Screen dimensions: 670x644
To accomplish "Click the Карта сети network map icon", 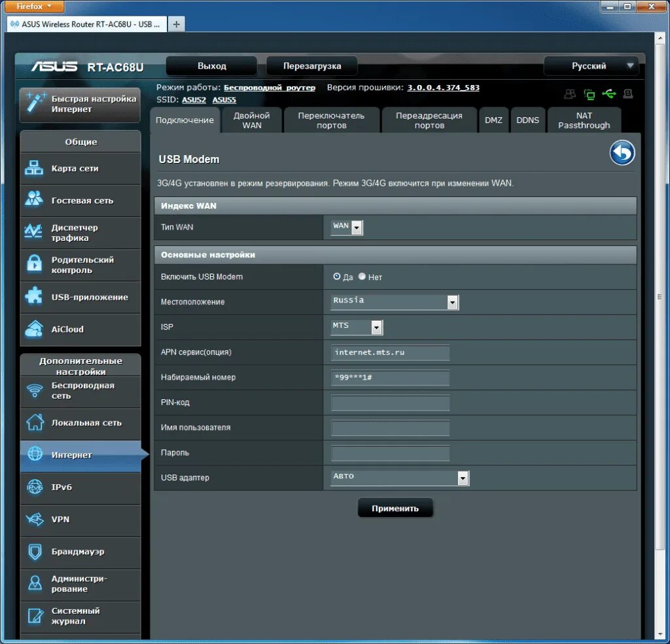I will [x=34, y=168].
